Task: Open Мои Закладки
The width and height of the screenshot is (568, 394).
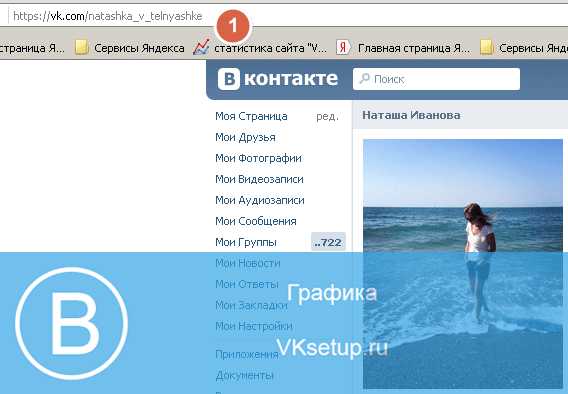Action: [x=251, y=305]
